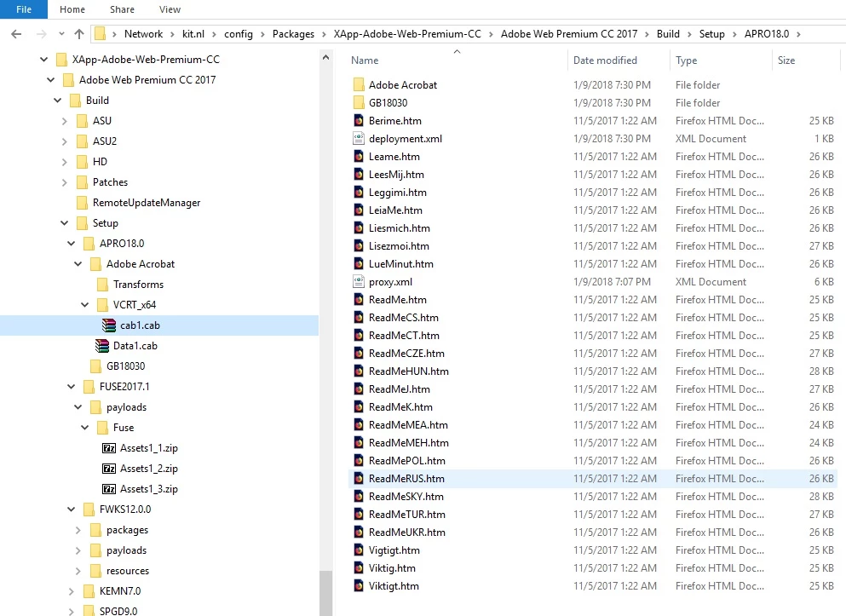Select the Fuse folder in tree

tap(124, 428)
